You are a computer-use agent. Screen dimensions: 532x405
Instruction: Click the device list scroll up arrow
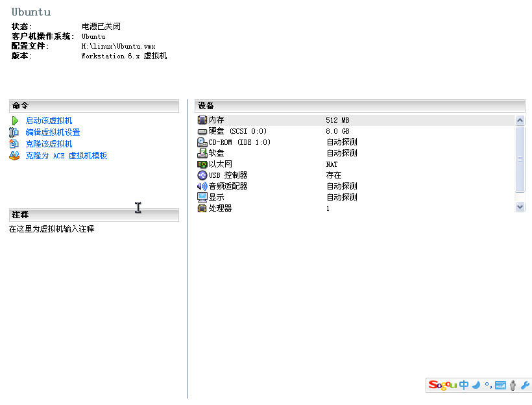coord(520,120)
